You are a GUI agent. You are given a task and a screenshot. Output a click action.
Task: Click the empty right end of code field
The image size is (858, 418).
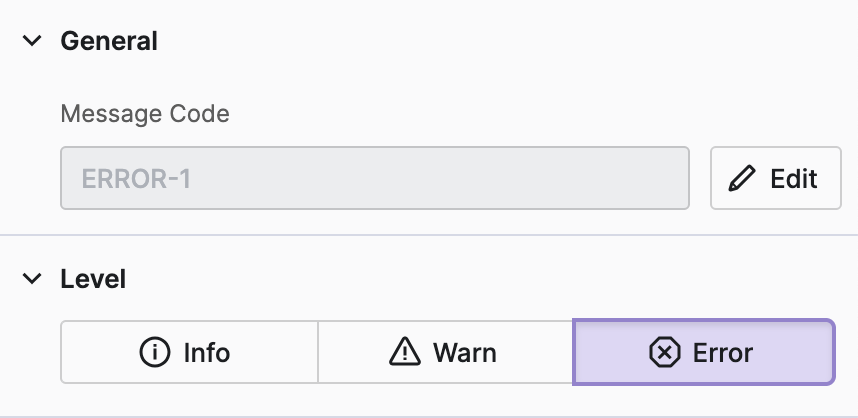620,179
